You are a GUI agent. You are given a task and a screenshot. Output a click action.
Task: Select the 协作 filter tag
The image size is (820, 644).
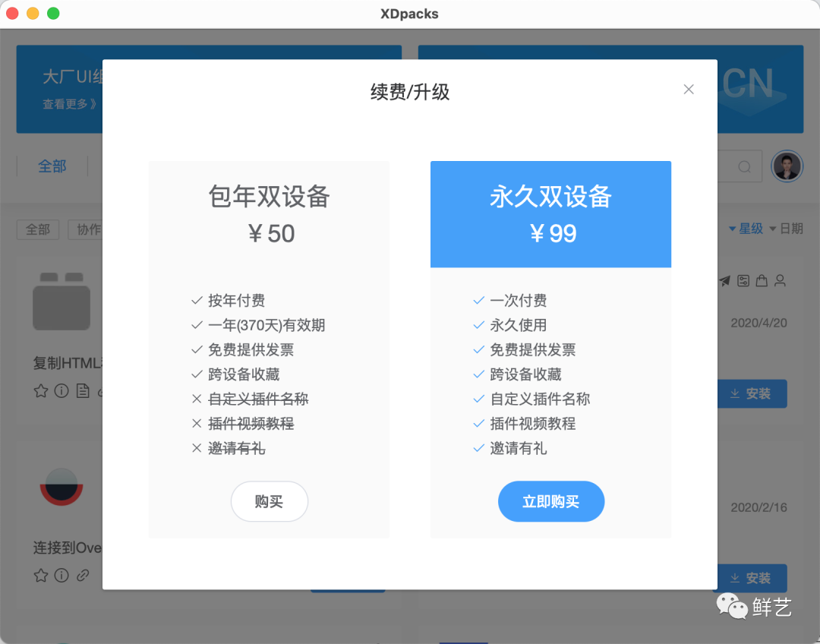pyautogui.click(x=87, y=229)
